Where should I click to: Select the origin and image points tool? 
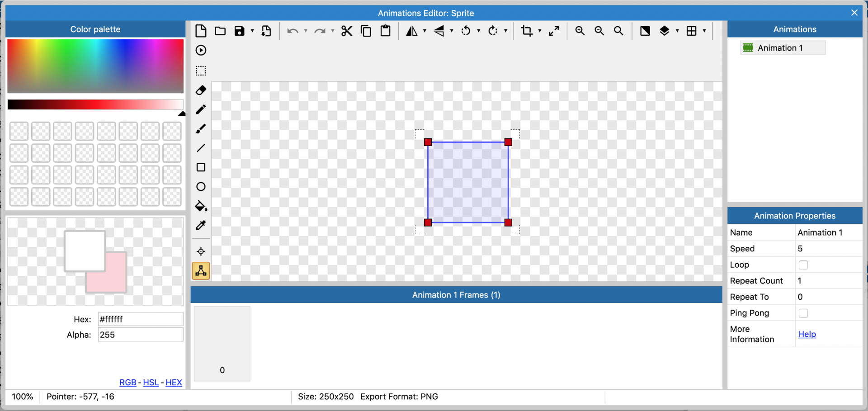pos(201,251)
